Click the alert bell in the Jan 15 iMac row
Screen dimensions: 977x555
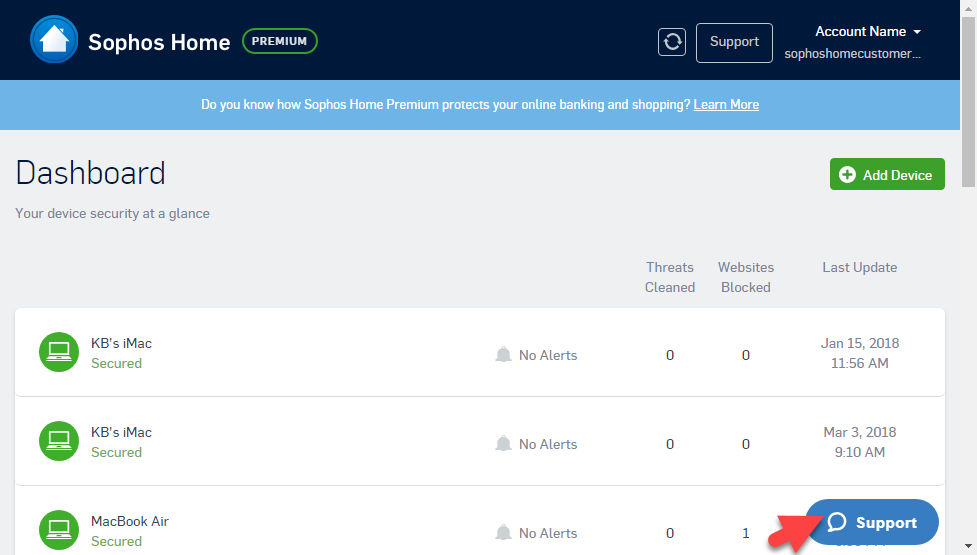504,355
